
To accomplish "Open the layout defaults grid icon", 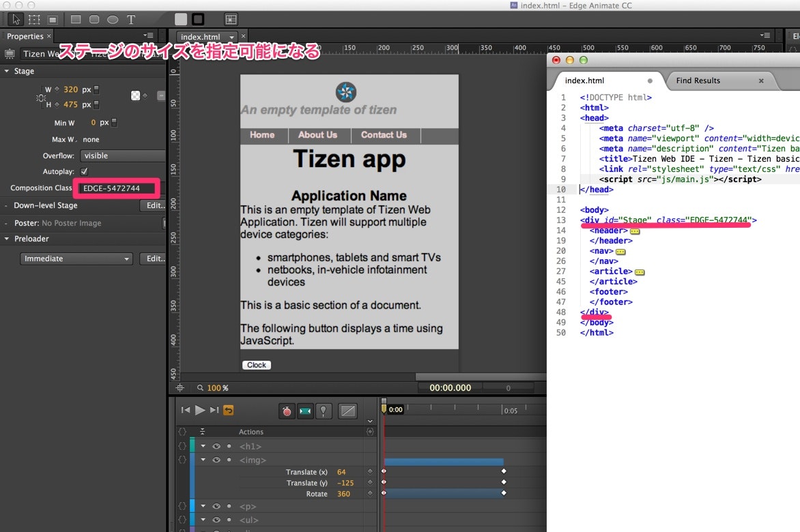I will [231, 19].
